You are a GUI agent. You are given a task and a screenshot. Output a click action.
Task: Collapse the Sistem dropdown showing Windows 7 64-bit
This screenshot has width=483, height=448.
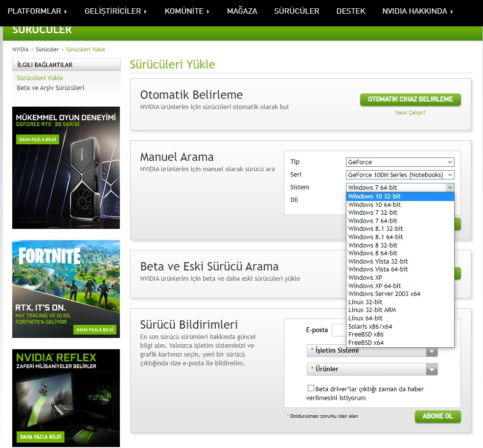click(x=400, y=187)
